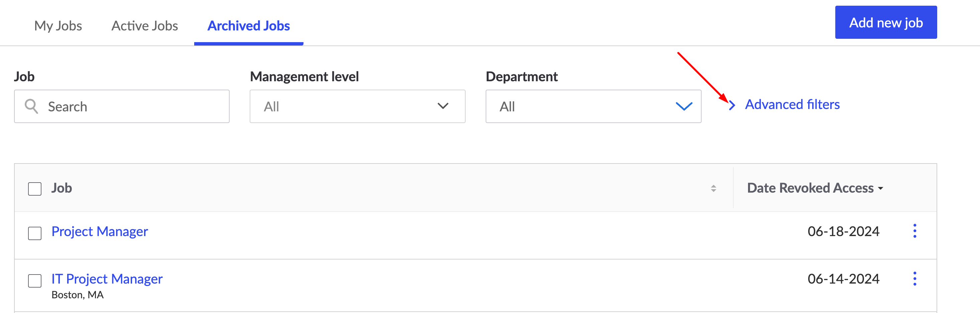Click into the Job search field
This screenshot has height=313, width=980.
tap(133, 106)
